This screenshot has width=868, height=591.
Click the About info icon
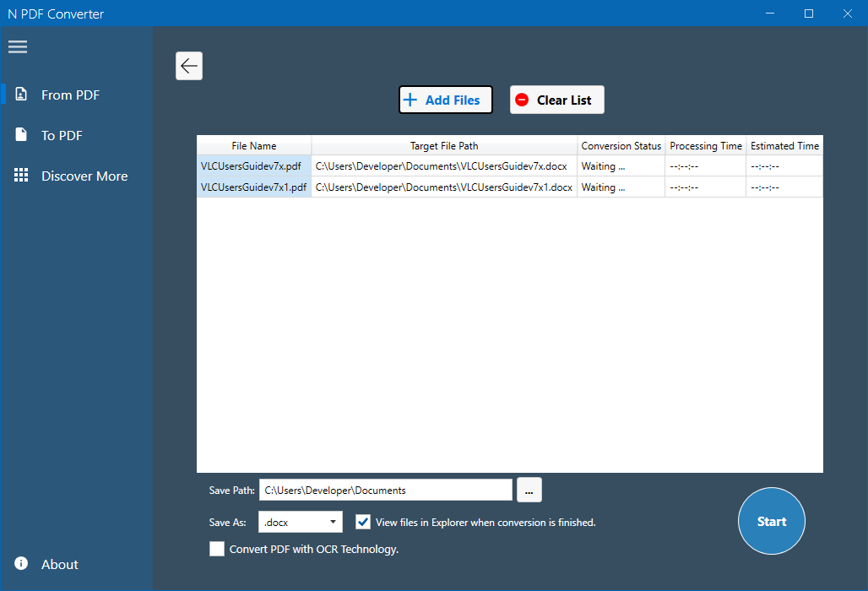pos(21,564)
